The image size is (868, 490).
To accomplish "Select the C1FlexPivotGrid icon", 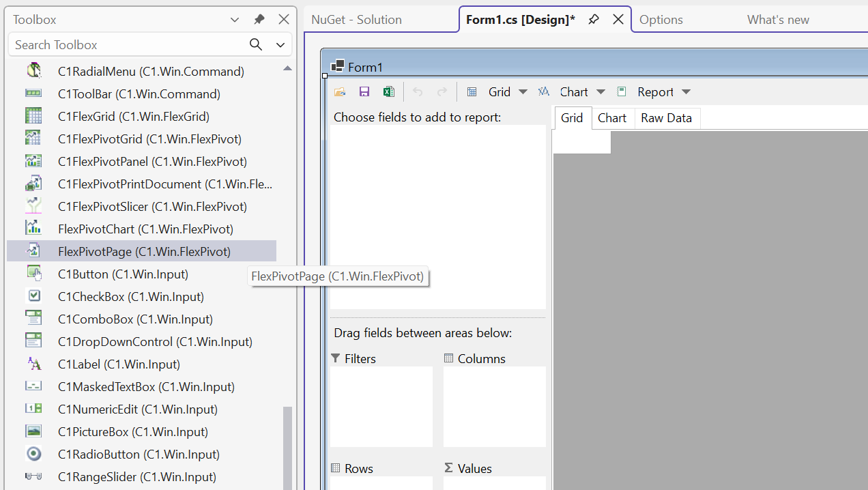I will (33, 139).
